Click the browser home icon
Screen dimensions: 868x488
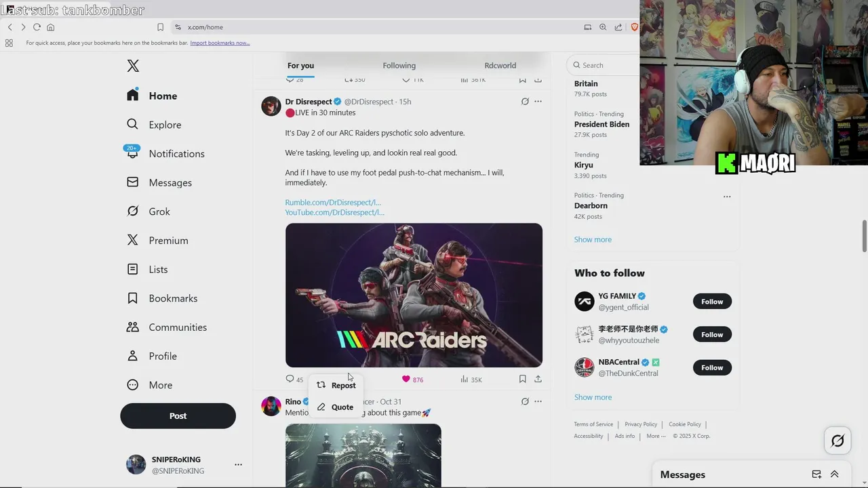(50, 27)
